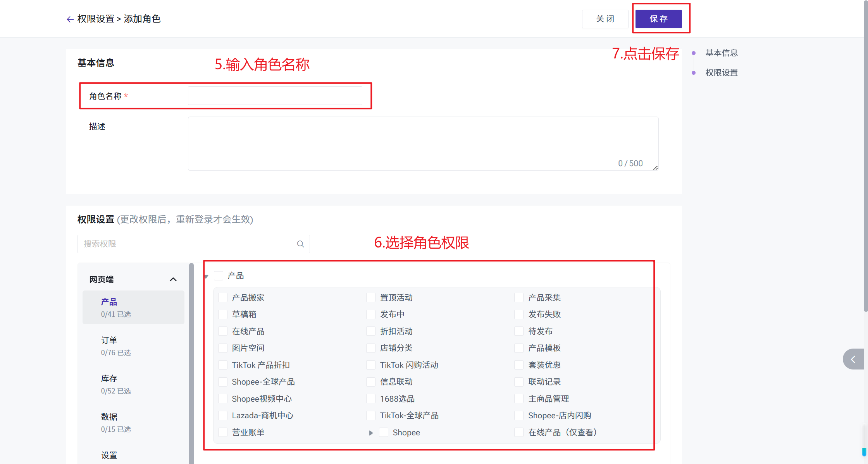Viewport: 868px width, 464px height.
Task: Tick the 产品采集 checkbox
Action: pyautogui.click(x=519, y=297)
